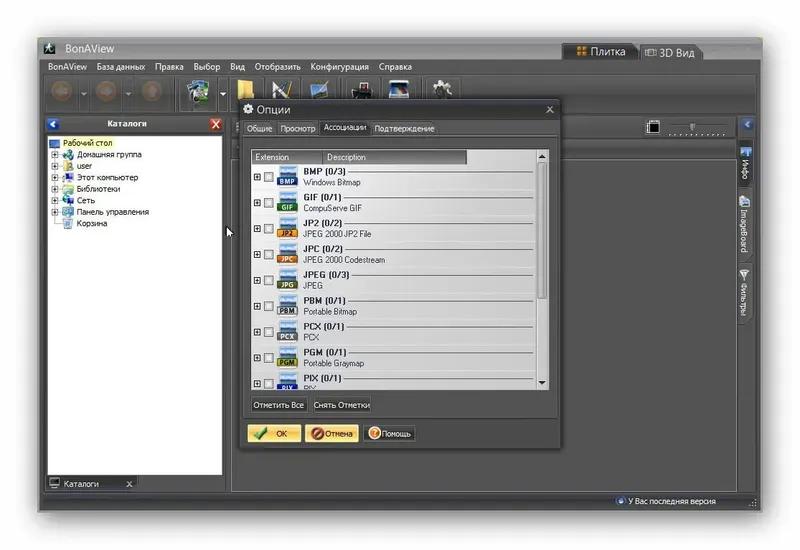
Task: Close the Каталоги panel with red X
Action: (x=216, y=124)
